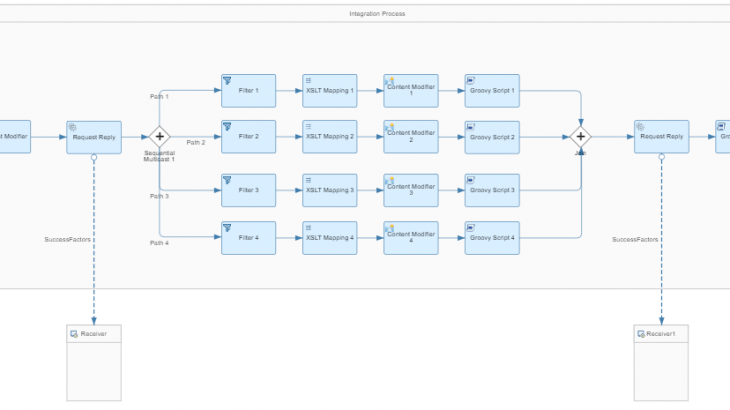Select the Filter 2 step

pyautogui.click(x=249, y=137)
